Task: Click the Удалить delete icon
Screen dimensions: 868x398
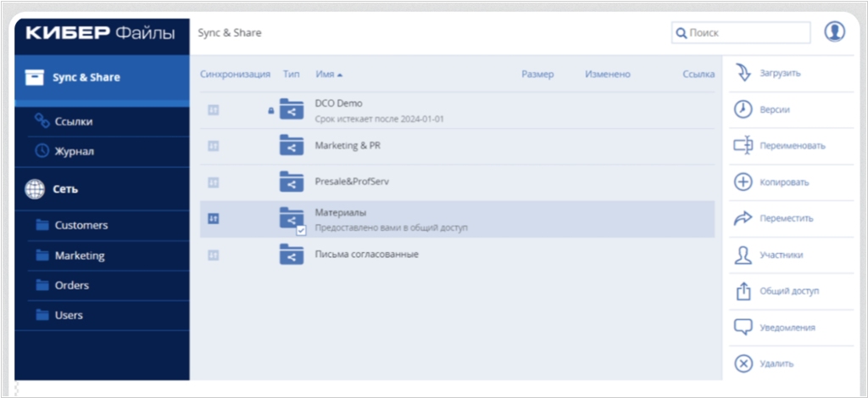Action: (743, 363)
